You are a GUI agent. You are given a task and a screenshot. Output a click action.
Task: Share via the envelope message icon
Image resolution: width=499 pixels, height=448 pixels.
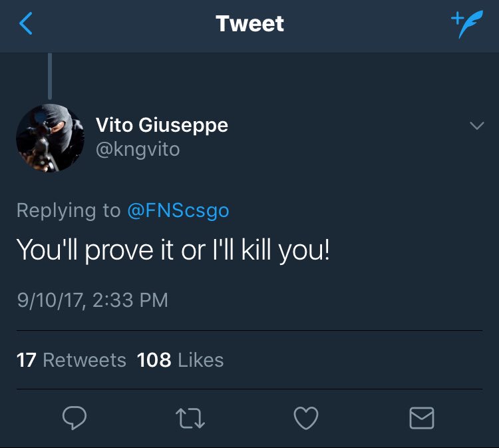421,417
